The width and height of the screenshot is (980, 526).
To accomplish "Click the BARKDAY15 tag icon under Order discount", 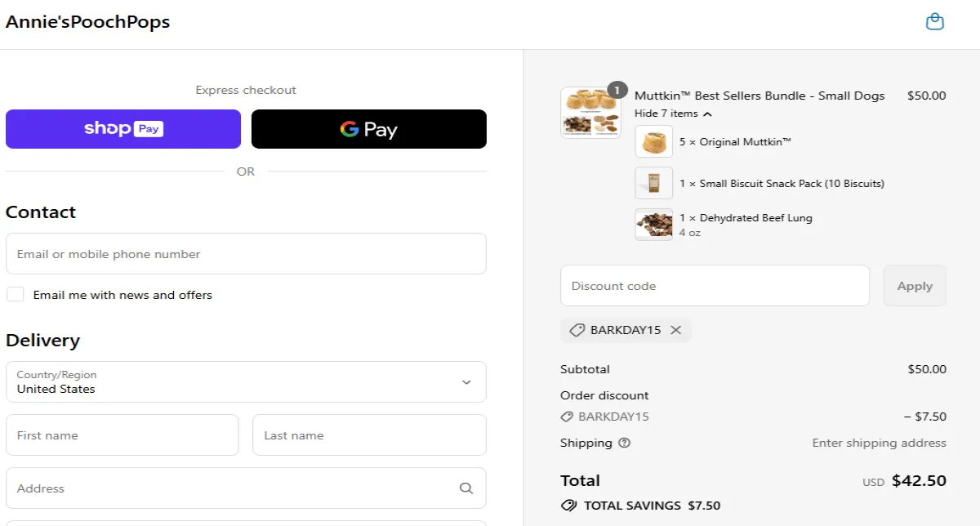I will [567, 417].
